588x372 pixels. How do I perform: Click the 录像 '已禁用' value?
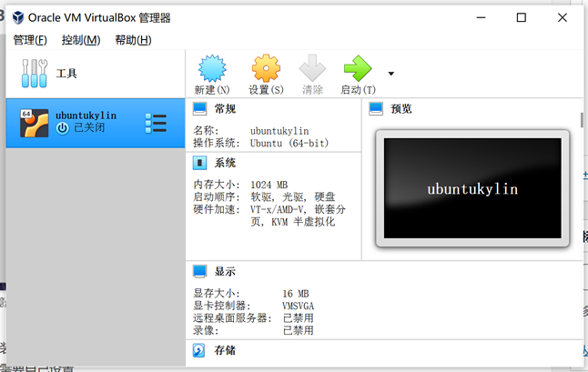click(299, 331)
